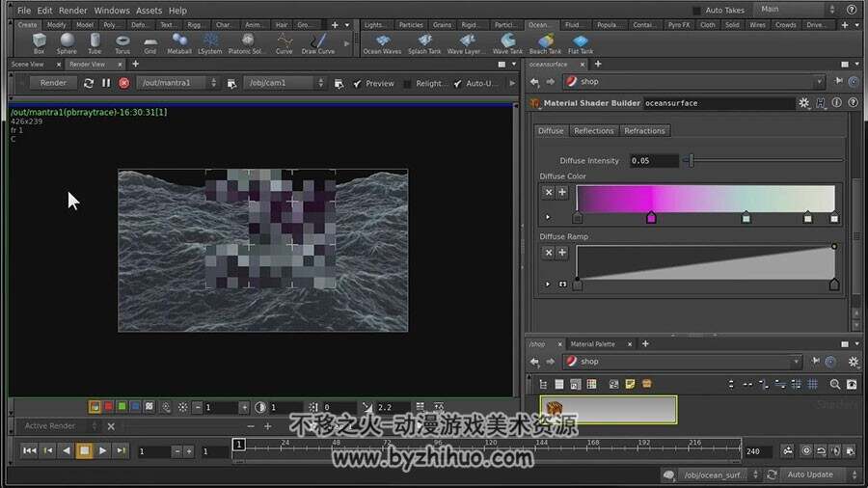Open help for Material Shader Builder
This screenshot has height=488, width=868.
[854, 103]
